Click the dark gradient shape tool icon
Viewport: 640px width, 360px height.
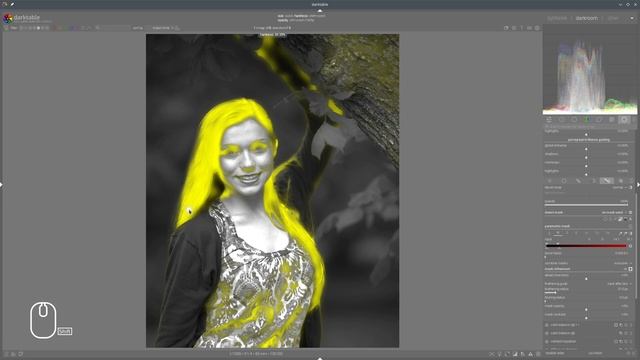625,219
